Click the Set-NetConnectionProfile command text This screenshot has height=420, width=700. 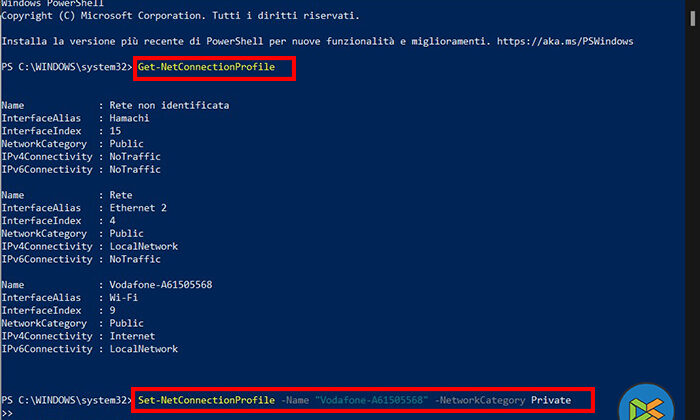coord(205,400)
